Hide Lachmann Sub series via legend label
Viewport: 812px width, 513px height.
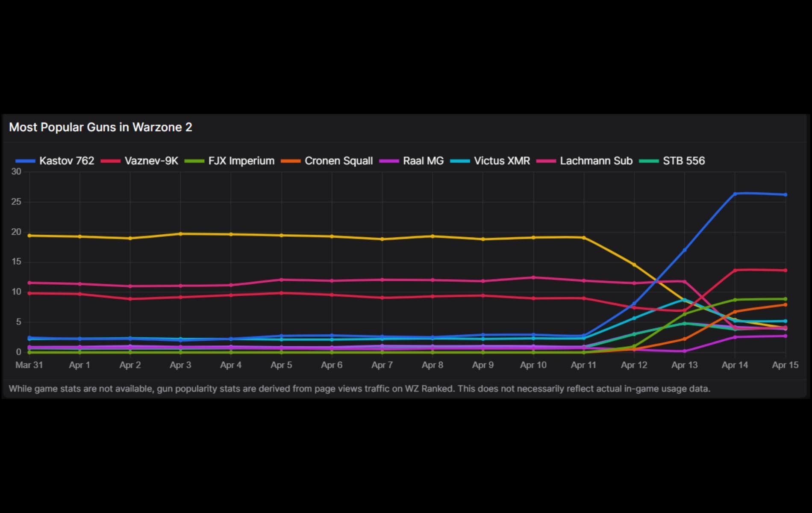[596, 161]
